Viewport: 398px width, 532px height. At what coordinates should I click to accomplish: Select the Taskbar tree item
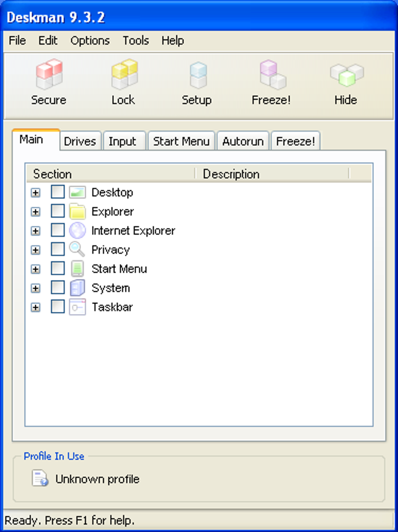[x=112, y=307]
